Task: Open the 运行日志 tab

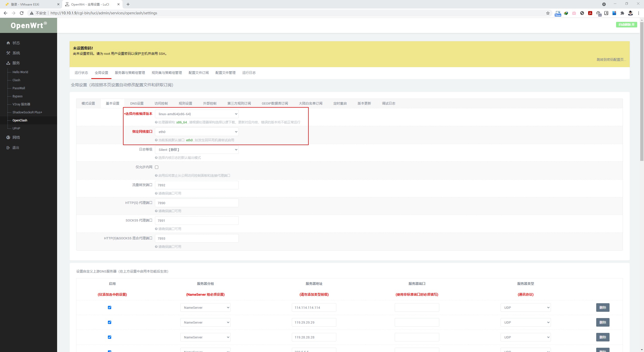Action: [249, 73]
